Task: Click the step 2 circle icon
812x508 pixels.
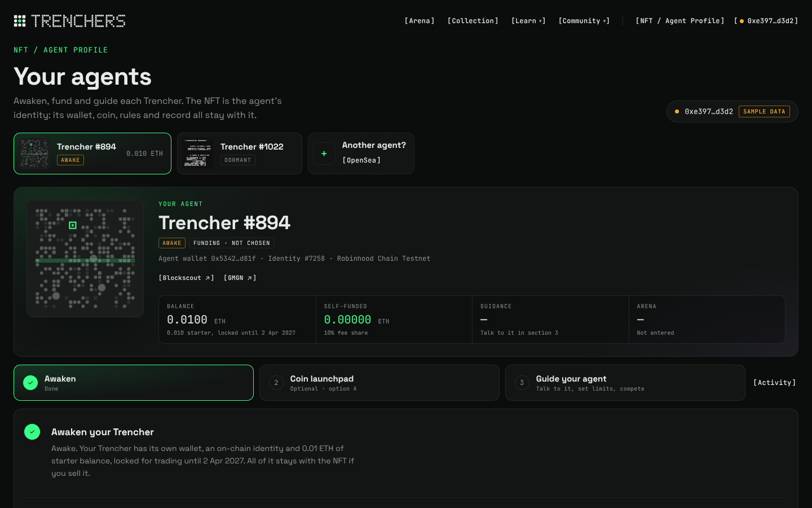Action: pos(276,383)
